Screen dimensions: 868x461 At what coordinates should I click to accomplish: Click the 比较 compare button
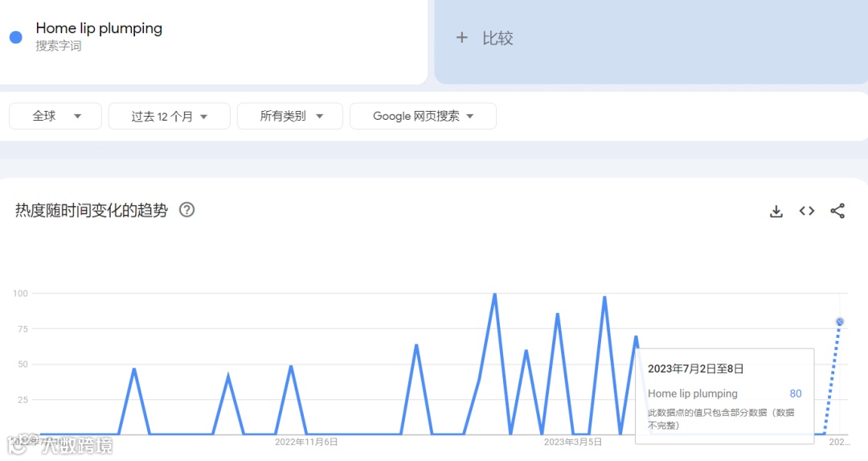tap(650, 42)
